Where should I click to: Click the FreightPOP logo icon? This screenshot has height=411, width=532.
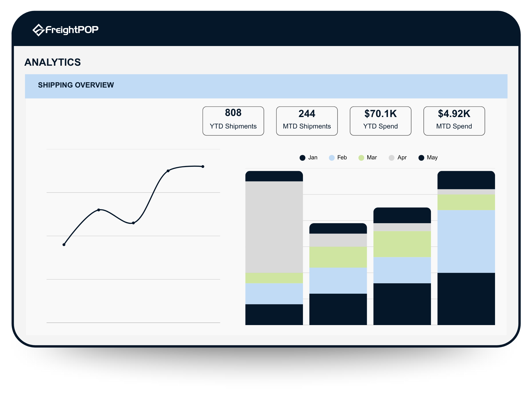coord(38,30)
